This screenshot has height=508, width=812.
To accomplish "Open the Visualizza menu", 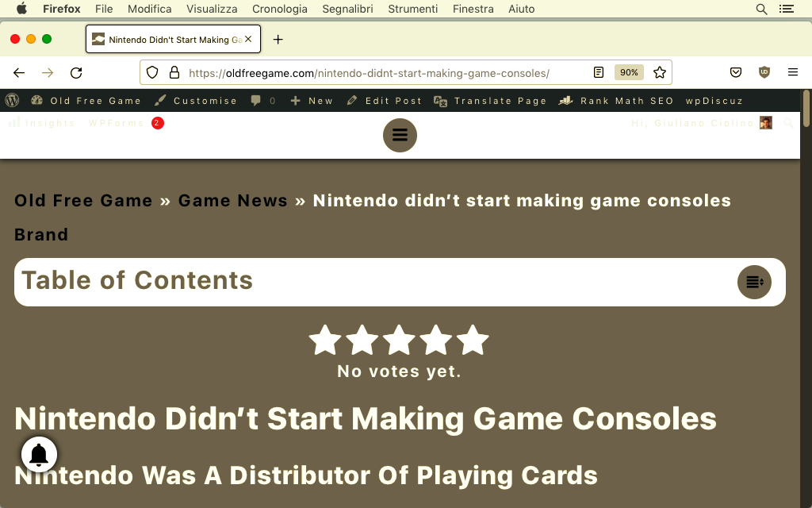I will [x=212, y=9].
